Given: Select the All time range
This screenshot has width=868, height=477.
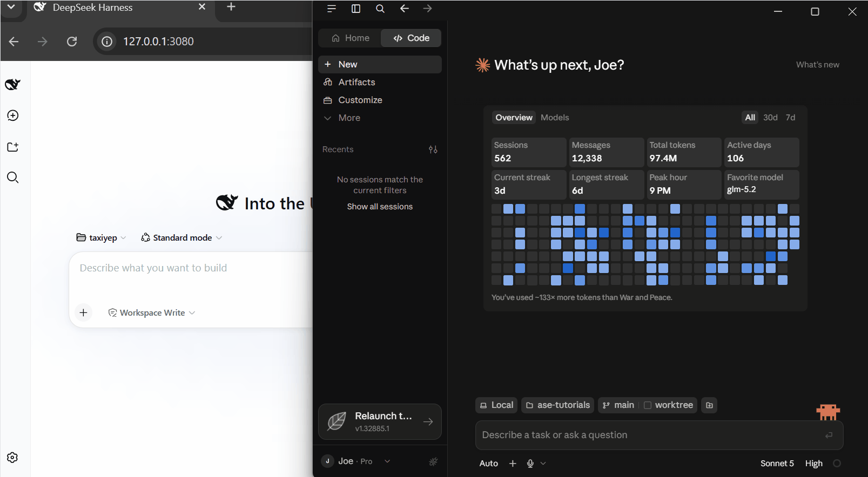Looking at the screenshot, I should click(750, 118).
